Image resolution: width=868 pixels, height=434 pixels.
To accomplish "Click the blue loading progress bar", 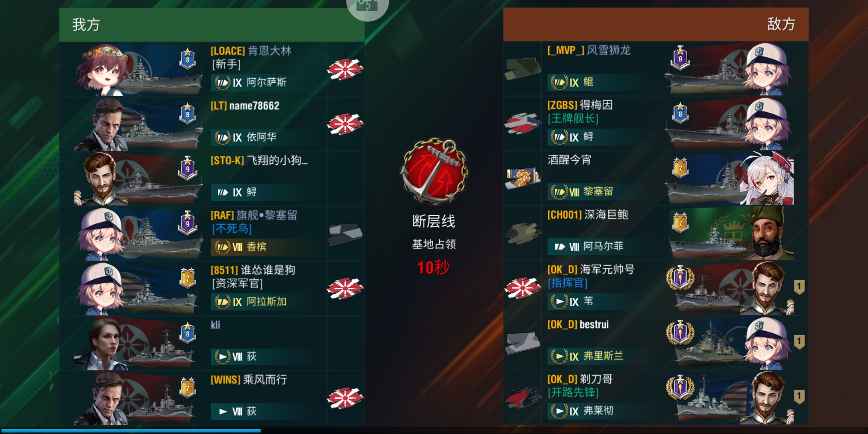I will (131, 430).
